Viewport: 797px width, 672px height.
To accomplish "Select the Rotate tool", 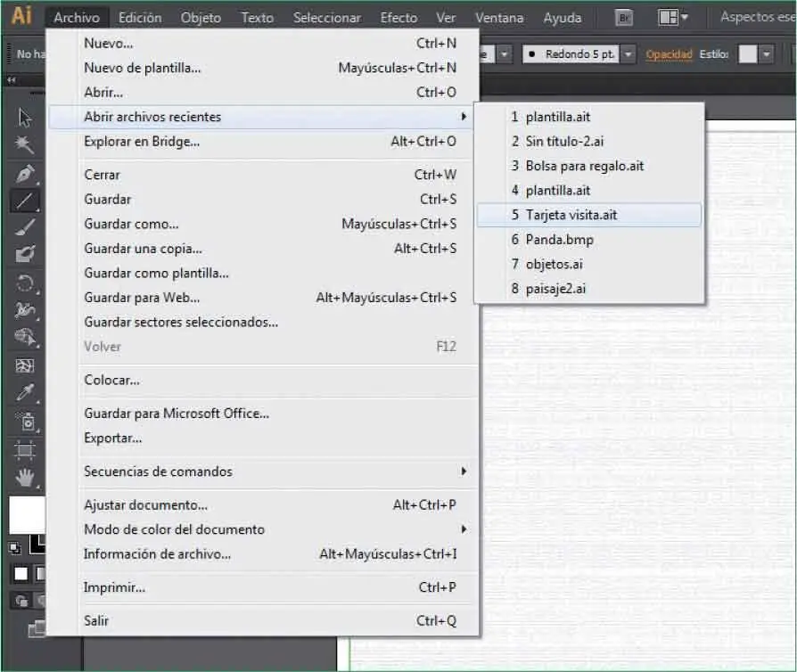I will pos(24,283).
